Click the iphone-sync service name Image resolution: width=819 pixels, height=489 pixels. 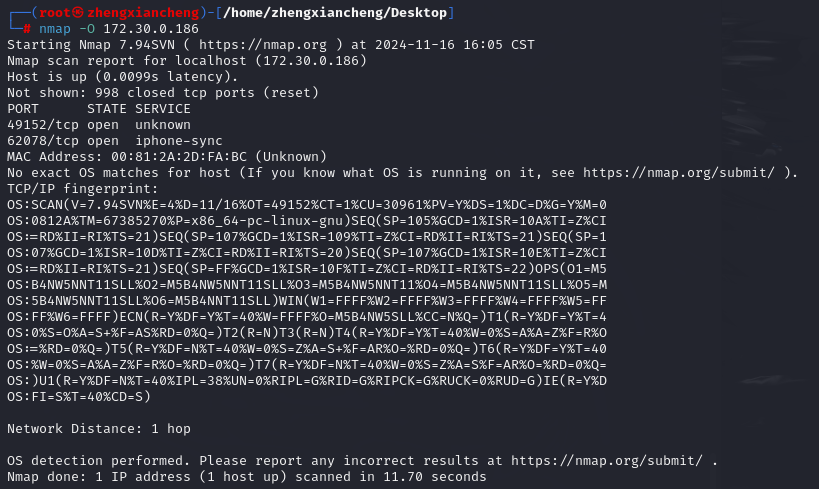(179, 141)
